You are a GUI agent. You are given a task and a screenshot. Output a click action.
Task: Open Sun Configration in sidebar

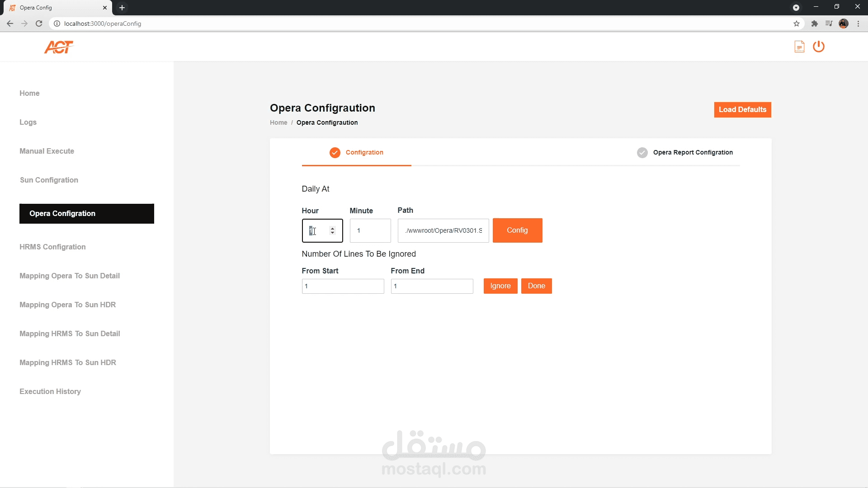(49, 180)
